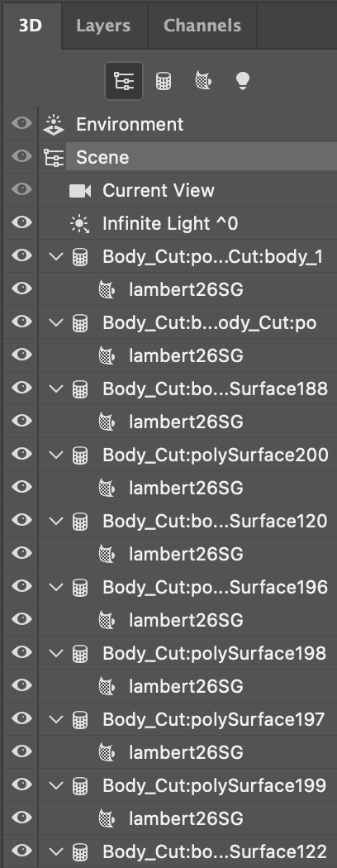This screenshot has height=868, width=337.
Task: Filter the 3D panel by materials
Action: (203, 81)
